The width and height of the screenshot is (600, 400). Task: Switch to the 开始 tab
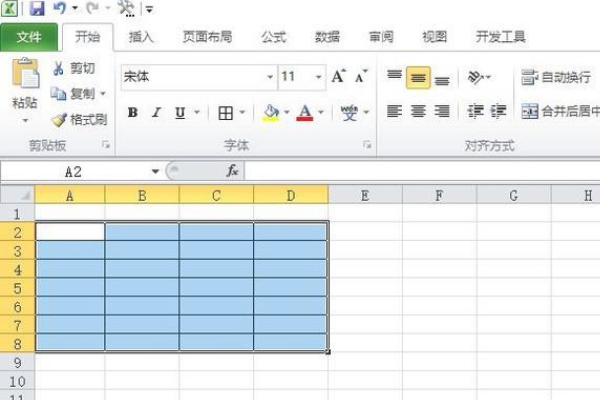point(88,37)
